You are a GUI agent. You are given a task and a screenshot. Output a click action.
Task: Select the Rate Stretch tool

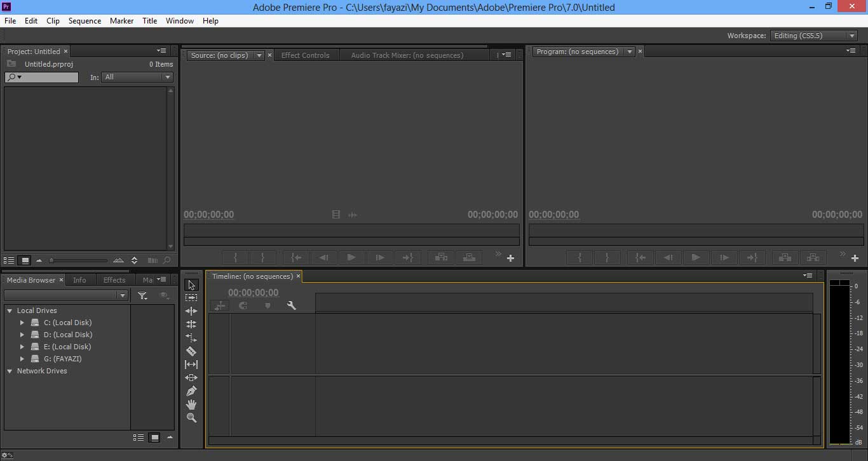pos(191,338)
